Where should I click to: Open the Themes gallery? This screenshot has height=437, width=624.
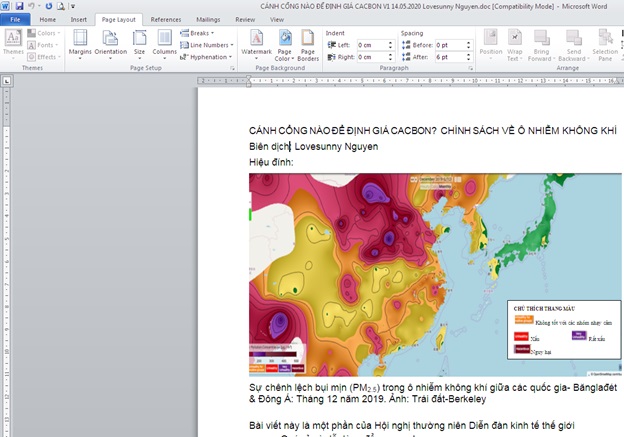point(13,42)
